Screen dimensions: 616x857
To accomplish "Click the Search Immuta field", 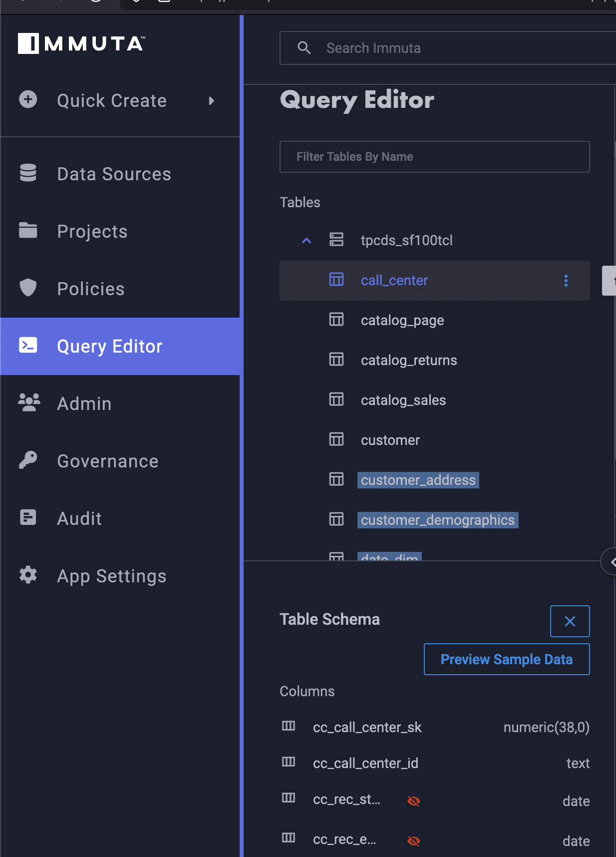I will pos(448,48).
